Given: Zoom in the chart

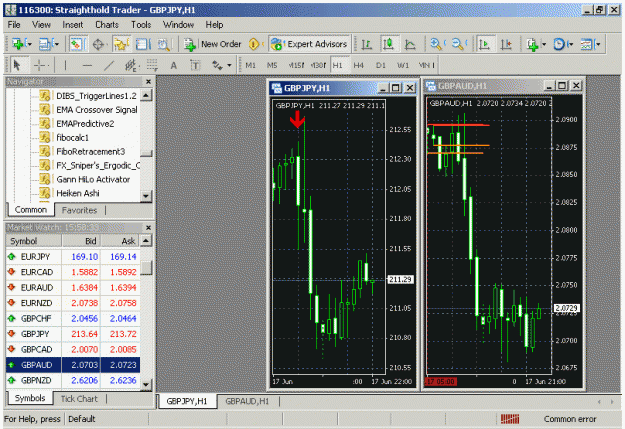Looking at the screenshot, I should coord(436,44).
